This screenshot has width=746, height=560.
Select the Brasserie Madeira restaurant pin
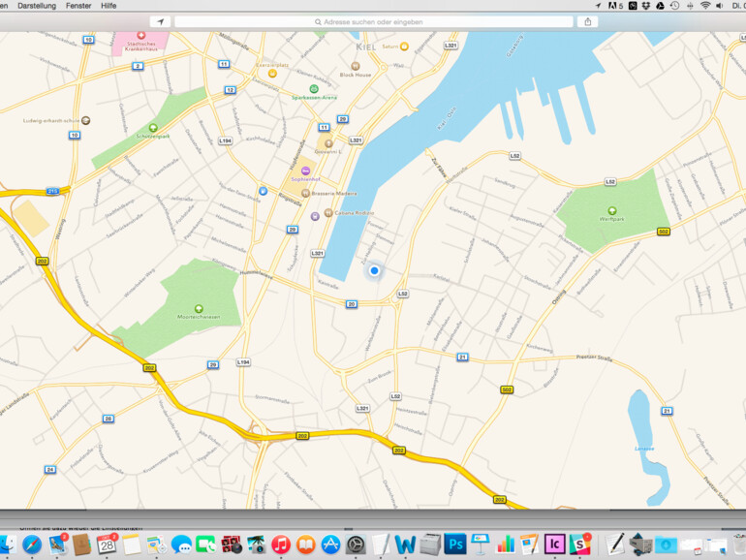pyautogui.click(x=305, y=193)
